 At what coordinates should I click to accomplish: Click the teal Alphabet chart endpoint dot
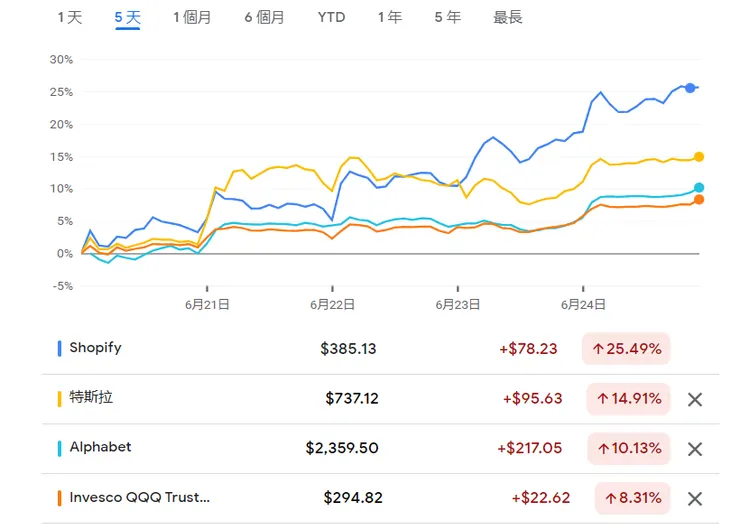[x=699, y=187]
